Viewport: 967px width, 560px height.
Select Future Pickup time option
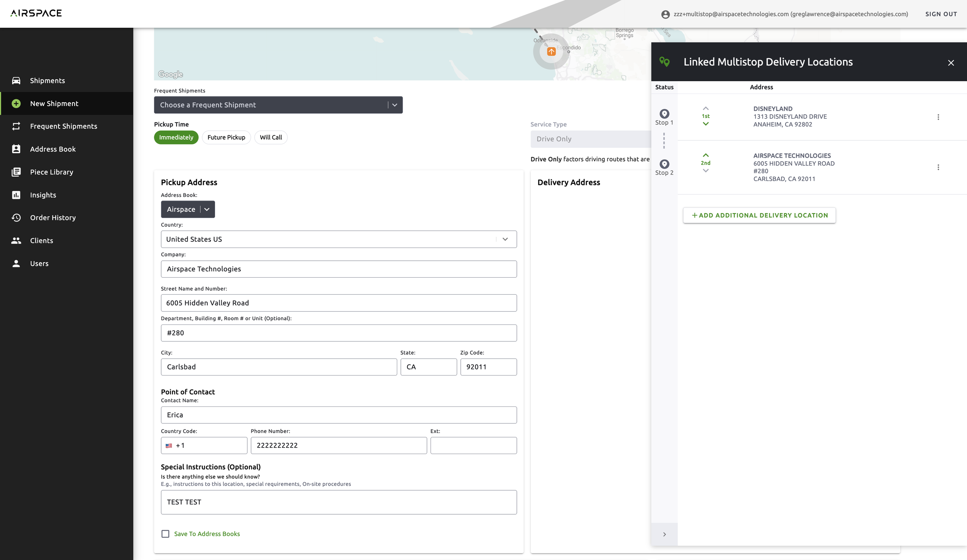click(226, 137)
